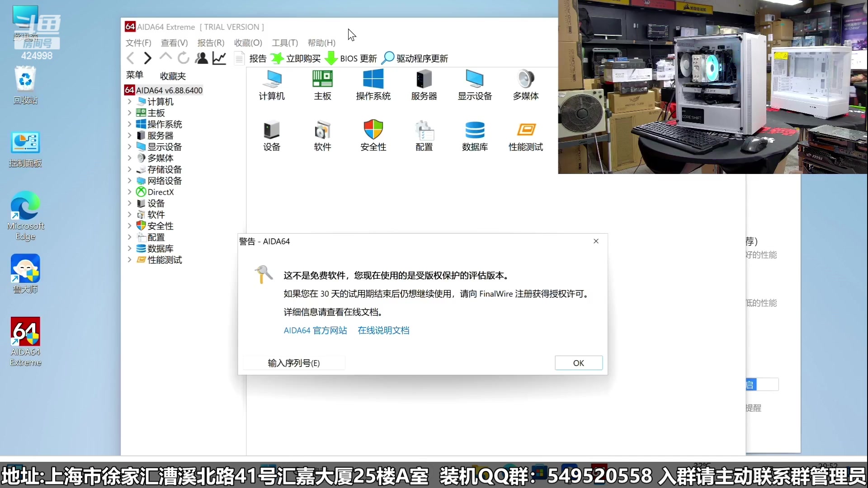
Task: Open 报告(R) menu
Action: [211, 42]
